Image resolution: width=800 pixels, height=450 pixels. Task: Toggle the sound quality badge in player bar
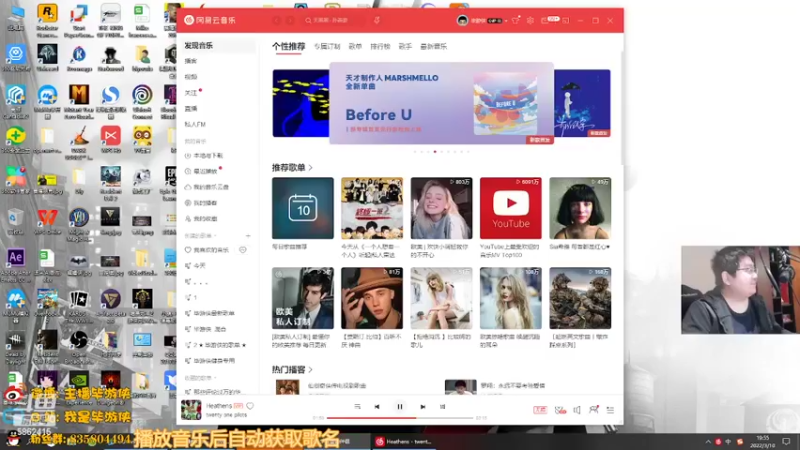click(540, 410)
